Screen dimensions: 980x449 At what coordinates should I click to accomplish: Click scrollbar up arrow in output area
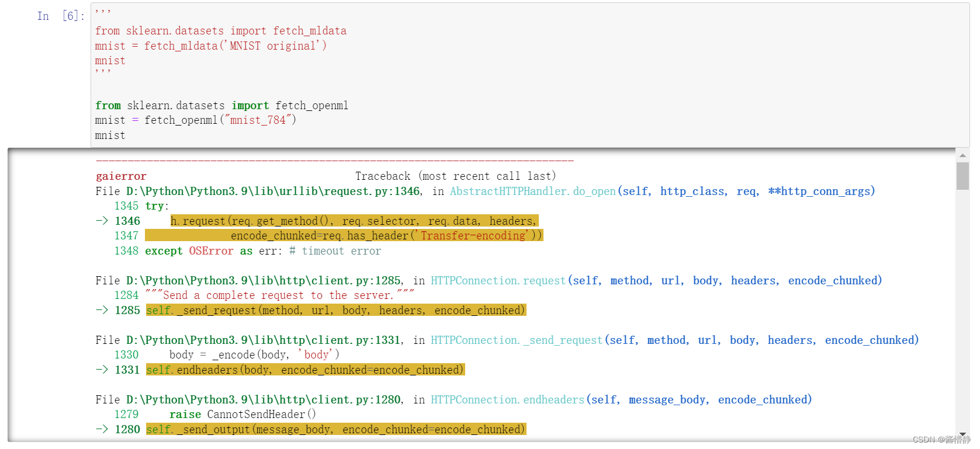click(x=962, y=155)
